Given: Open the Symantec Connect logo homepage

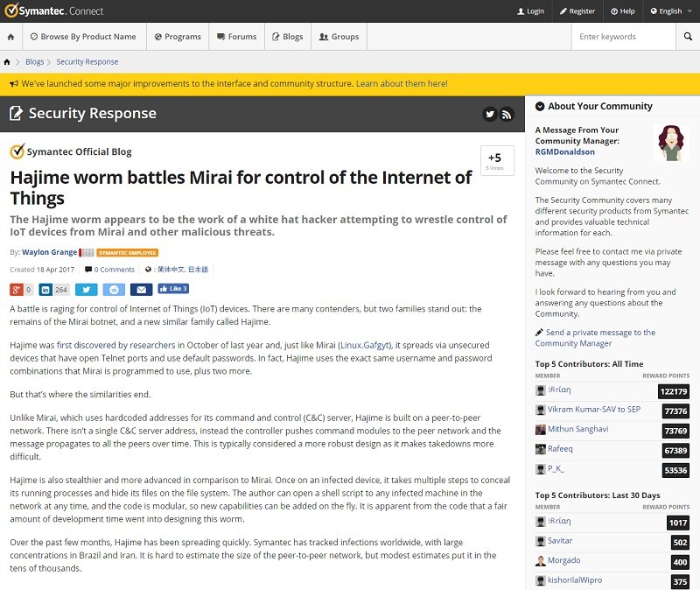Looking at the screenshot, I should [x=54, y=11].
